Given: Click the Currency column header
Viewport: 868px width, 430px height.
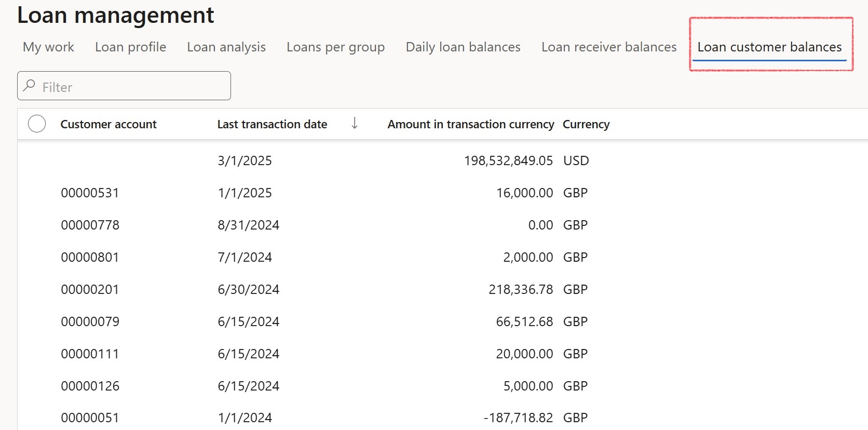Looking at the screenshot, I should point(586,124).
